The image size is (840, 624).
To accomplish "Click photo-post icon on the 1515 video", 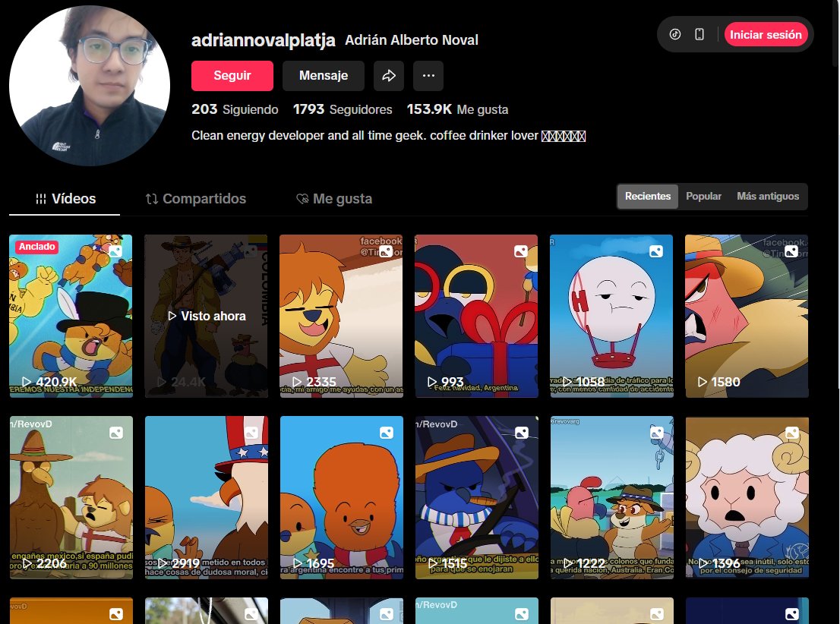I will [521, 433].
